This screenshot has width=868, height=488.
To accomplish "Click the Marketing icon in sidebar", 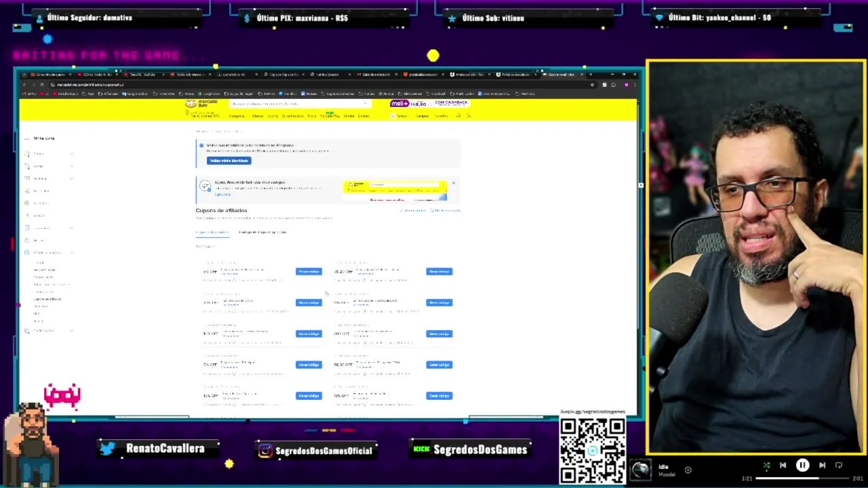I will (x=27, y=178).
